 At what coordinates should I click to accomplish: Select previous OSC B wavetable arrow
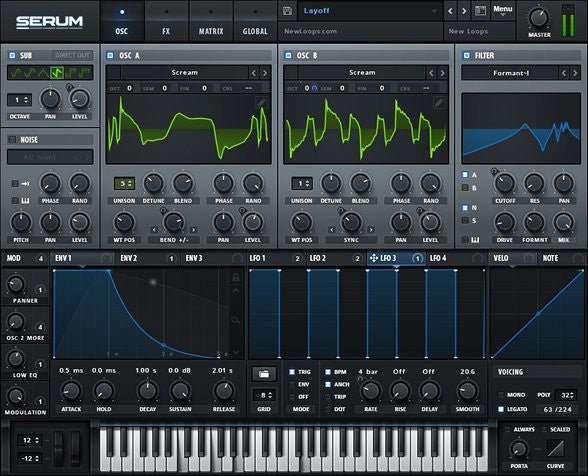click(x=431, y=73)
